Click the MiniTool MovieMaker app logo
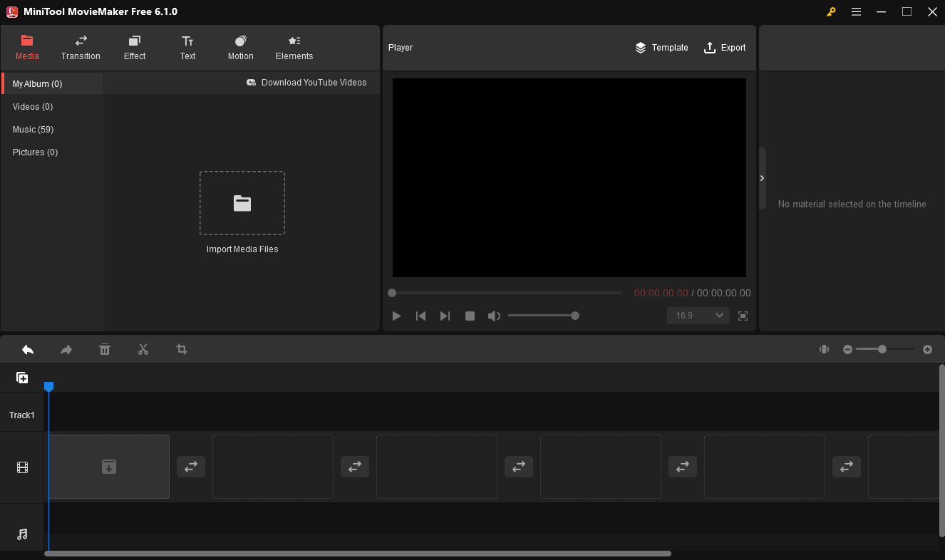Screen dimensions: 945x560 (x=12, y=11)
